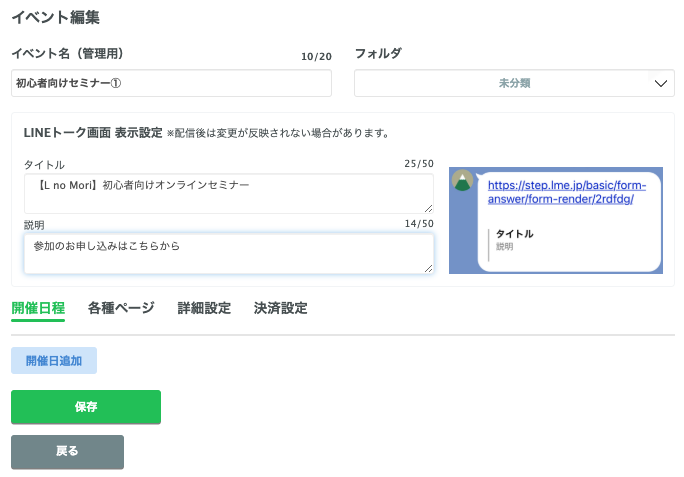Image resolution: width=684 pixels, height=477 pixels.
Task: Grab the 説明 textarea resize handle
Action: coord(429,268)
